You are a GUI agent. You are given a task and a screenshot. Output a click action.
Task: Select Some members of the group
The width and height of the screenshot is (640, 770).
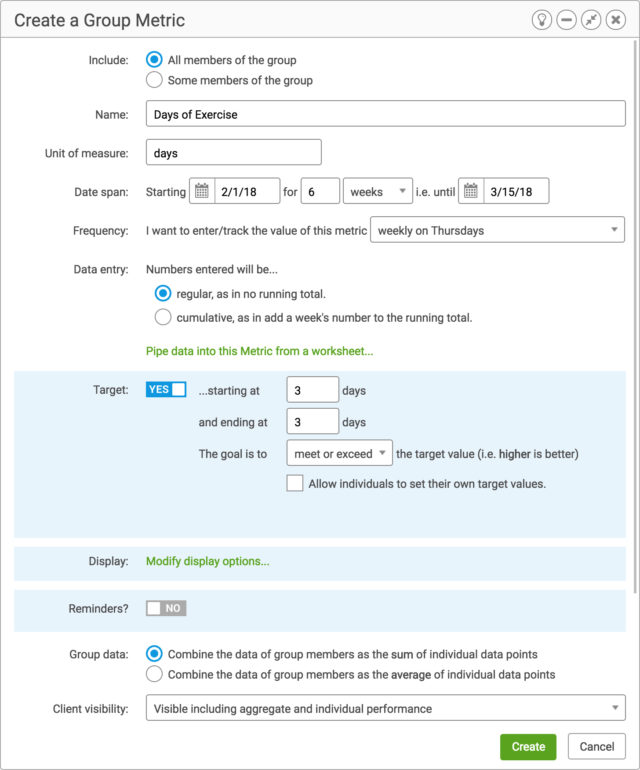[x=154, y=80]
